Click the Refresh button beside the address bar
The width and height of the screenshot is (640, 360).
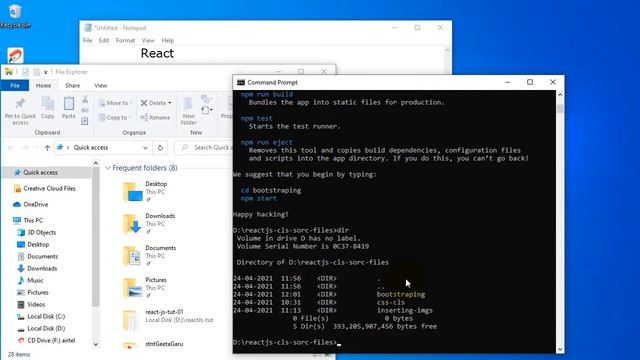pos(160,148)
